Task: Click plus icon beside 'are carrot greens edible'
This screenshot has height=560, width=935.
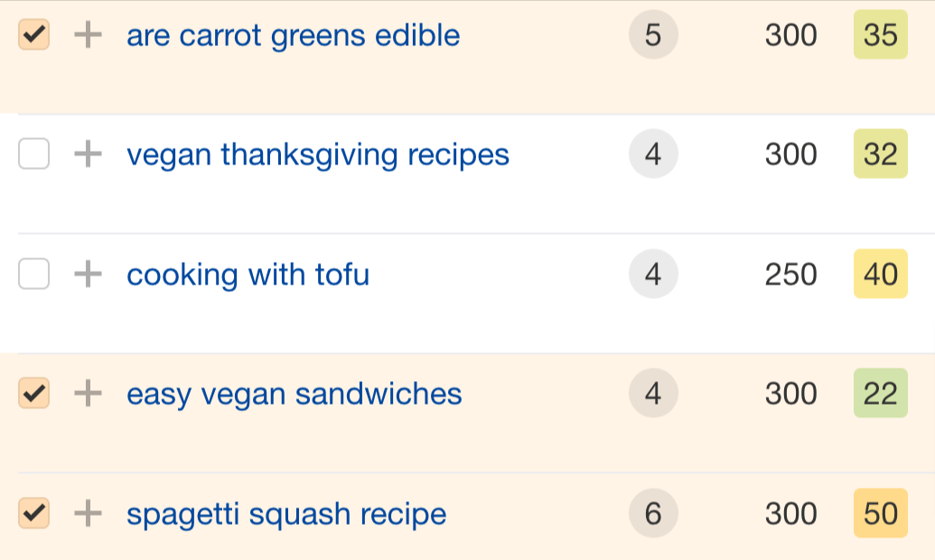Action: [x=88, y=35]
